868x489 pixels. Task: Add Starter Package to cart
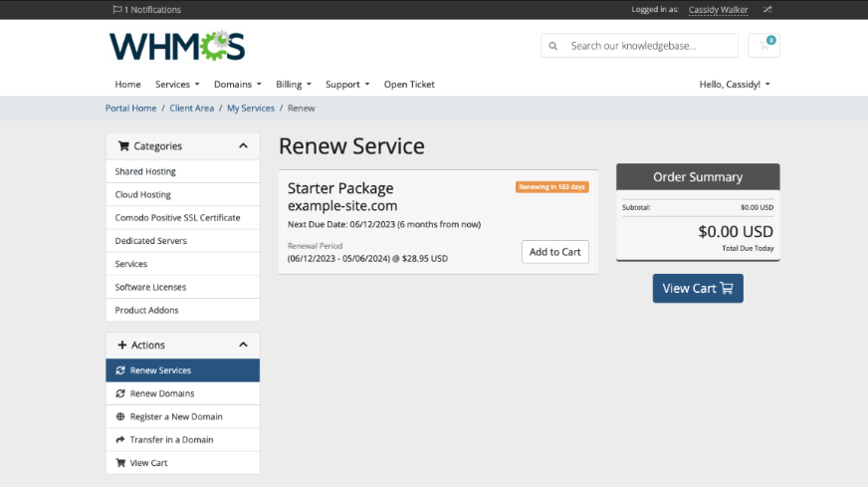point(555,252)
